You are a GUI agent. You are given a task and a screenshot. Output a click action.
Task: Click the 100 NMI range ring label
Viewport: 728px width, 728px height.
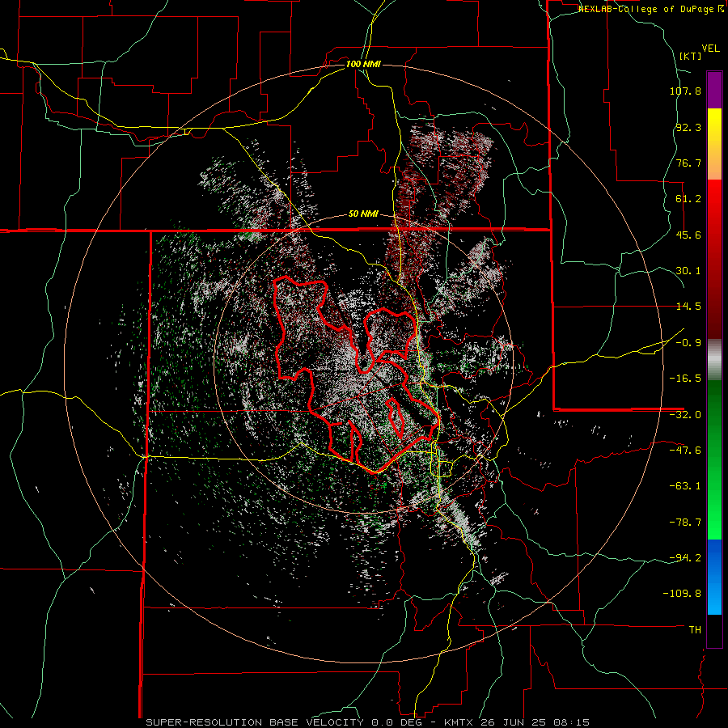pos(363,64)
